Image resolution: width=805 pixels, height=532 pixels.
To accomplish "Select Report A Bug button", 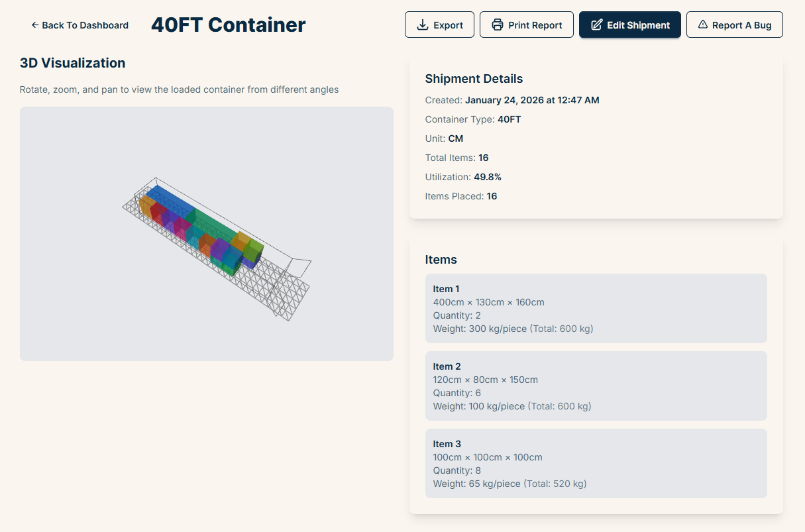I will (x=734, y=25).
